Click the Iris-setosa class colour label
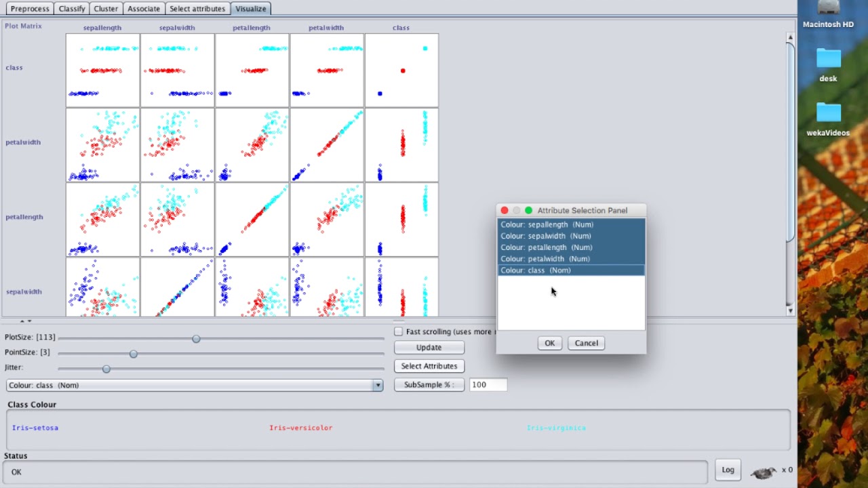 (x=35, y=428)
